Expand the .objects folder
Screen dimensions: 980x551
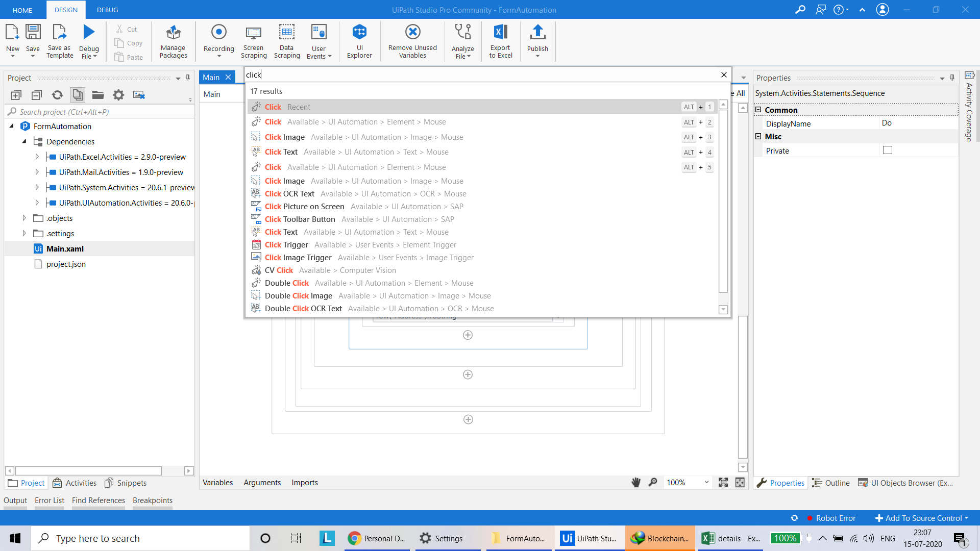click(24, 218)
